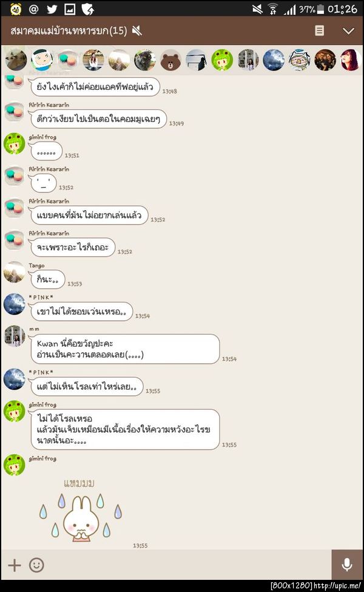364x592 pixels.
Task: Tap the alarm clock status bar icon
Action: coord(15,9)
